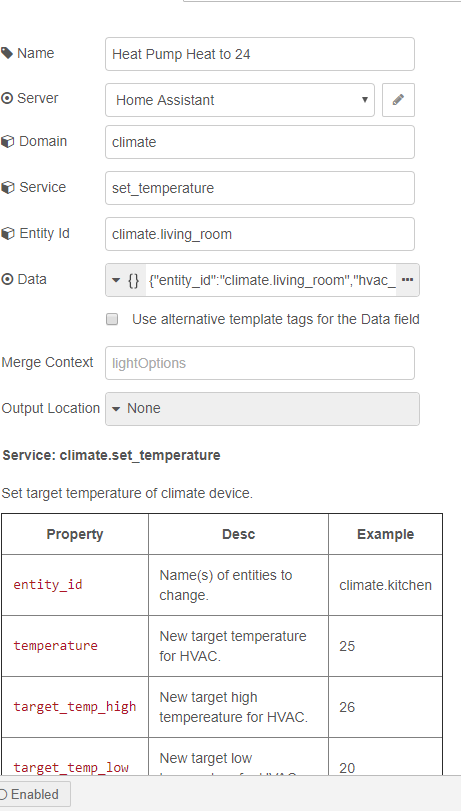Click the Merge Context lightOptions field

coord(260,363)
